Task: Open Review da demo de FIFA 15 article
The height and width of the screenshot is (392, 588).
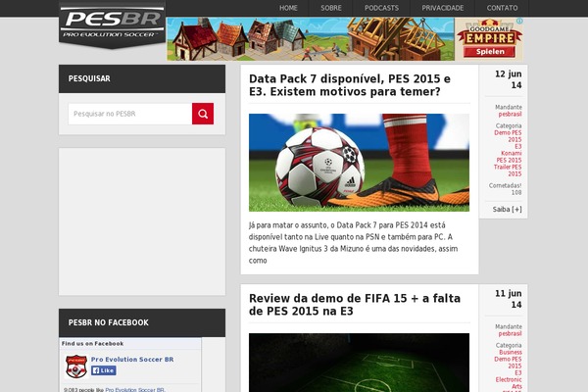Action: pos(355,305)
